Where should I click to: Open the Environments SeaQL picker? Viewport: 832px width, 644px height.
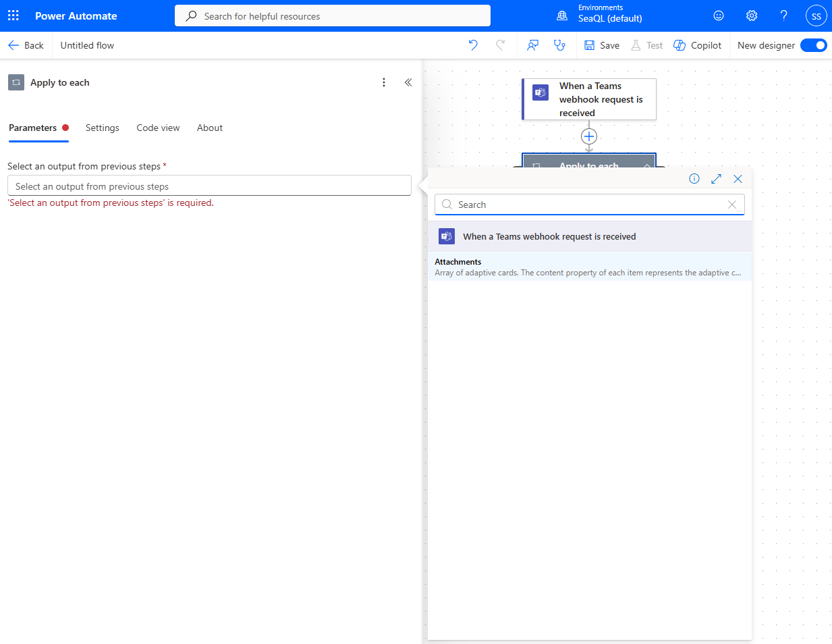[x=600, y=14]
